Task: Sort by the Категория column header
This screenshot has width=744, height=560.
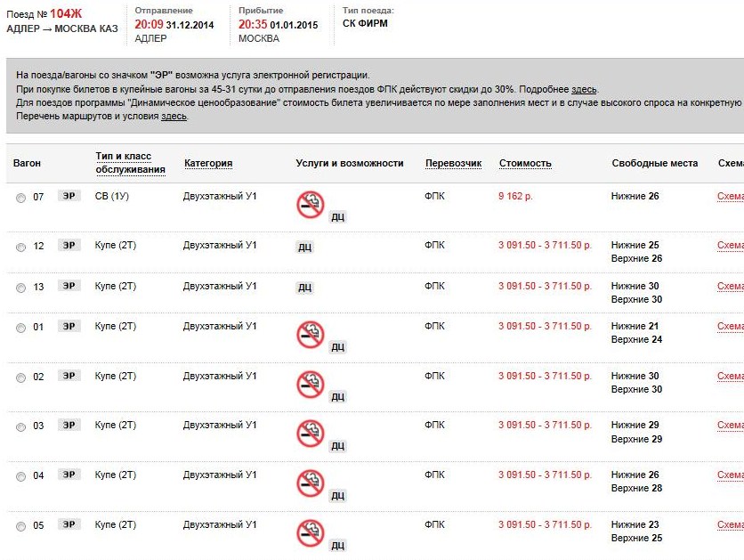Action: (x=208, y=164)
